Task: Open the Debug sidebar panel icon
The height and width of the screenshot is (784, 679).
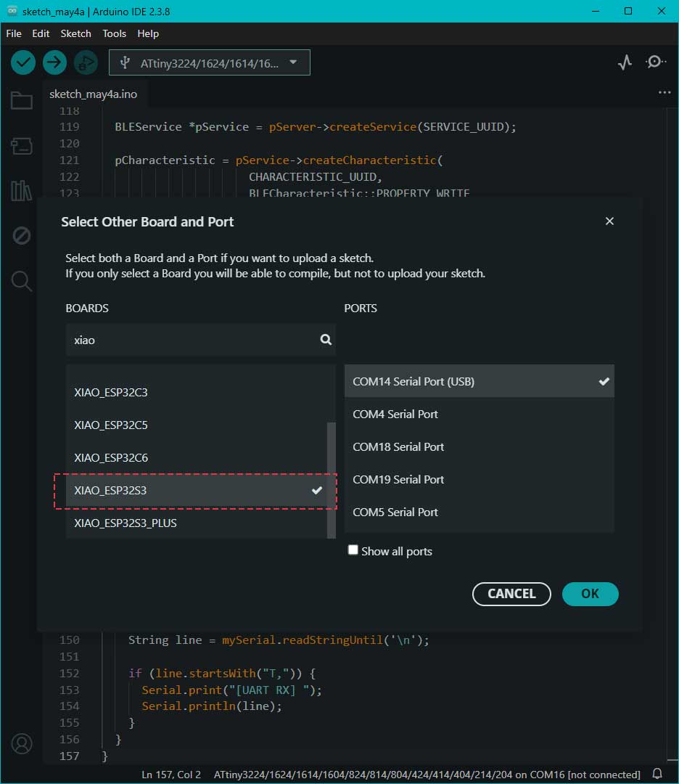Action: coord(22,235)
